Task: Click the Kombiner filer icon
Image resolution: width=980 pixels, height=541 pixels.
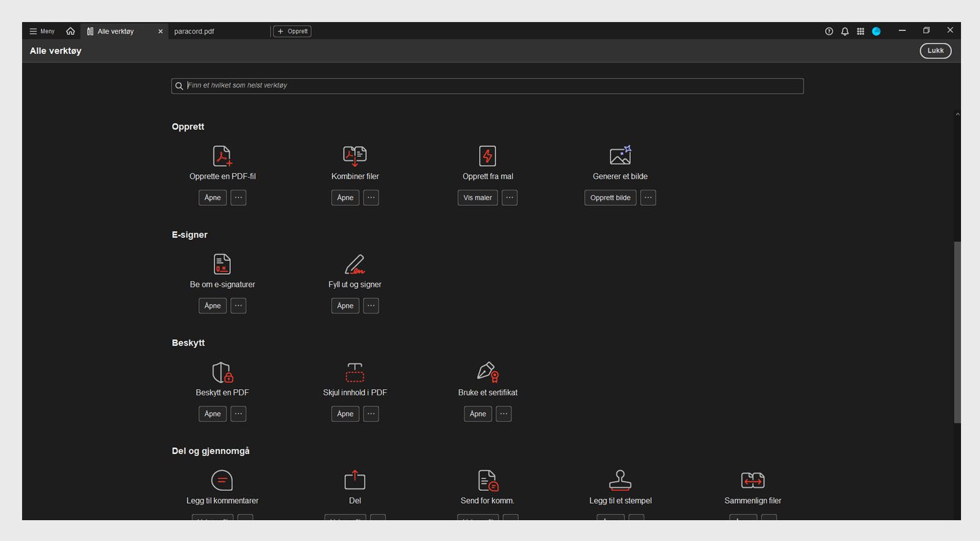Action: click(355, 155)
